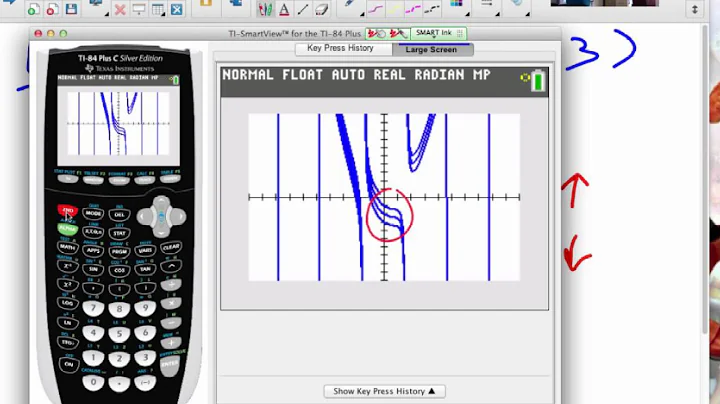
Task: Click the APPS calculator key
Action: pyautogui.click(x=93, y=250)
